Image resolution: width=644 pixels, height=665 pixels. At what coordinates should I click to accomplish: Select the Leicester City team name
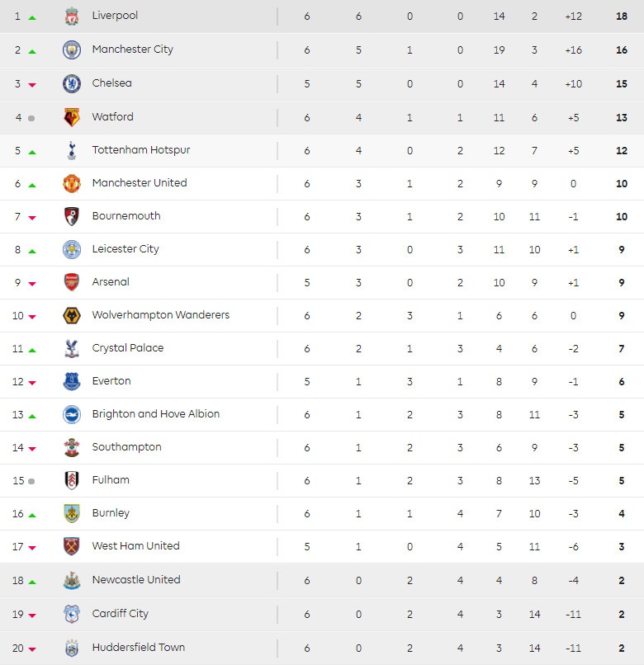(x=125, y=249)
